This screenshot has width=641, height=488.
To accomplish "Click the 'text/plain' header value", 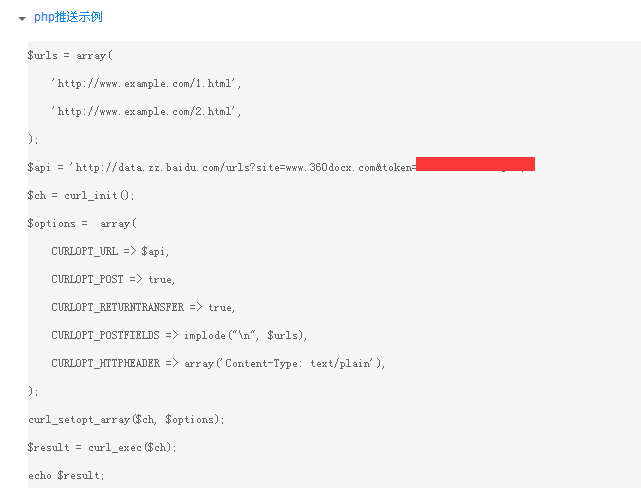I will (341, 363).
